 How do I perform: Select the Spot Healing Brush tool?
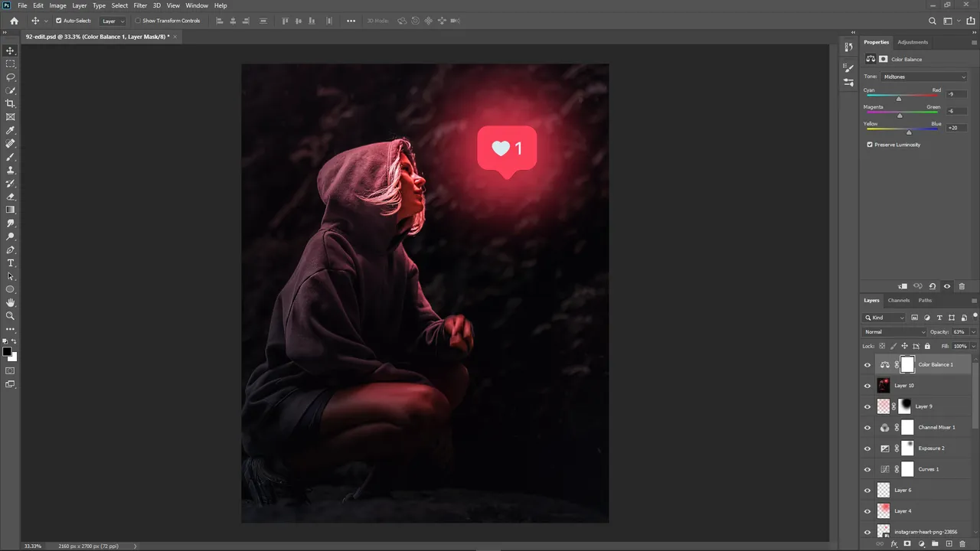click(x=10, y=143)
